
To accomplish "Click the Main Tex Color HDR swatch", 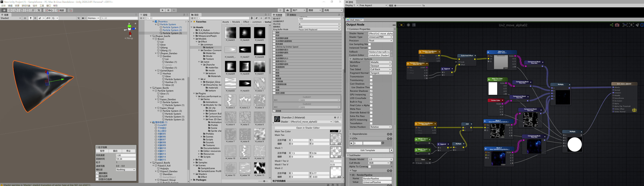I will [x=334, y=131].
